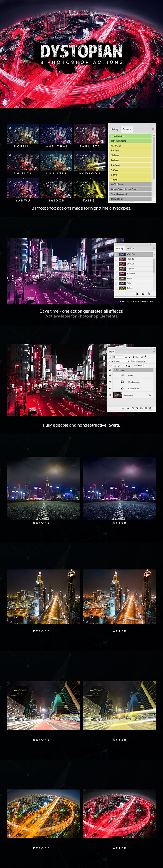Click the Opacity 100% value field
Screen dimensions: 163x868
(140, 361)
